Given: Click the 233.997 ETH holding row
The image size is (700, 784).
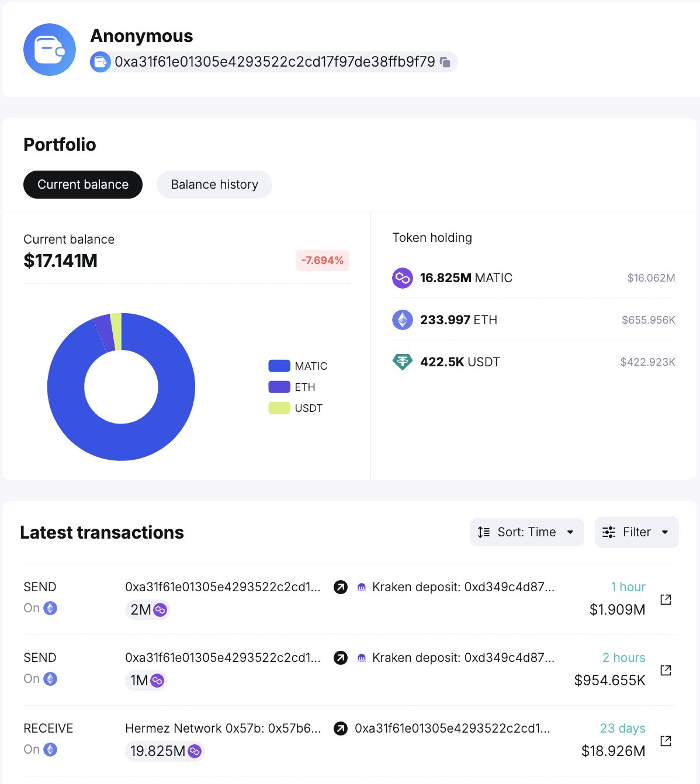Looking at the screenshot, I should tap(533, 320).
